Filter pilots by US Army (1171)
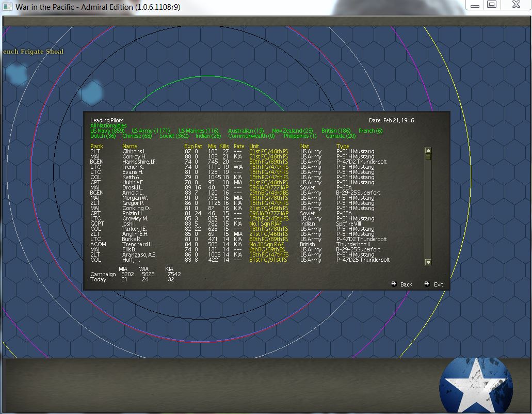The height and width of the screenshot is (414, 532). point(151,131)
